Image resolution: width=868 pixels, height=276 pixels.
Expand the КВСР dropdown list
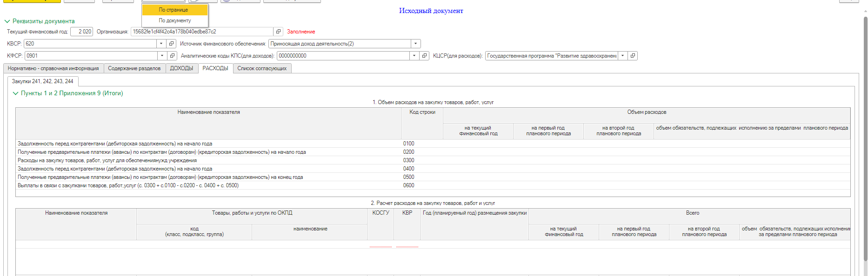point(161,44)
